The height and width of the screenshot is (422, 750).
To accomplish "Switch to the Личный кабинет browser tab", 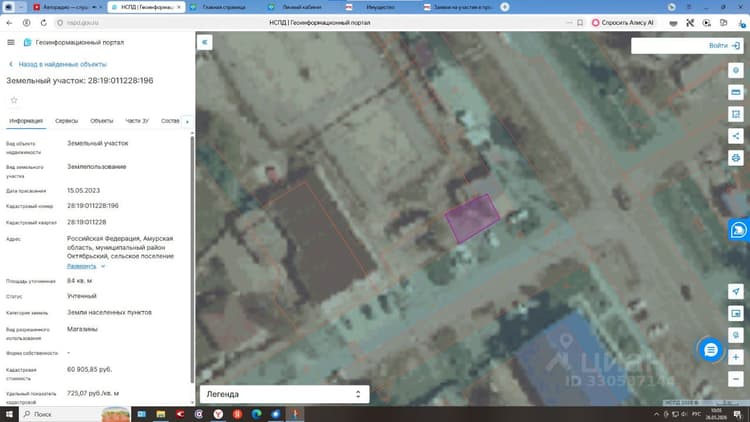I will point(302,7).
